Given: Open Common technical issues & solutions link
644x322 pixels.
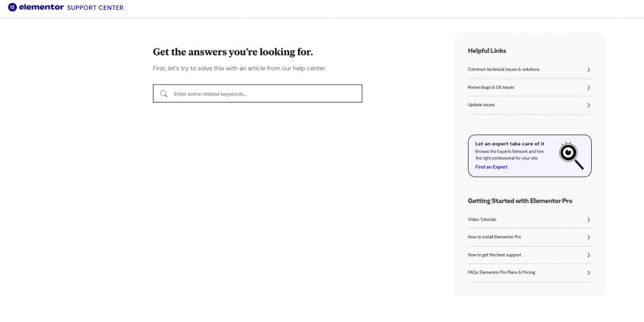Looking at the screenshot, I should 503,69.
